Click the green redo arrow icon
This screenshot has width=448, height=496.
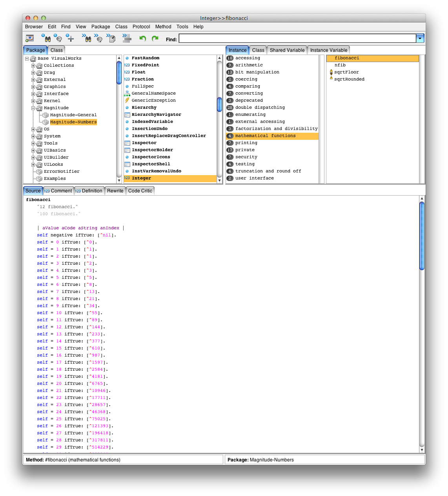[155, 38]
